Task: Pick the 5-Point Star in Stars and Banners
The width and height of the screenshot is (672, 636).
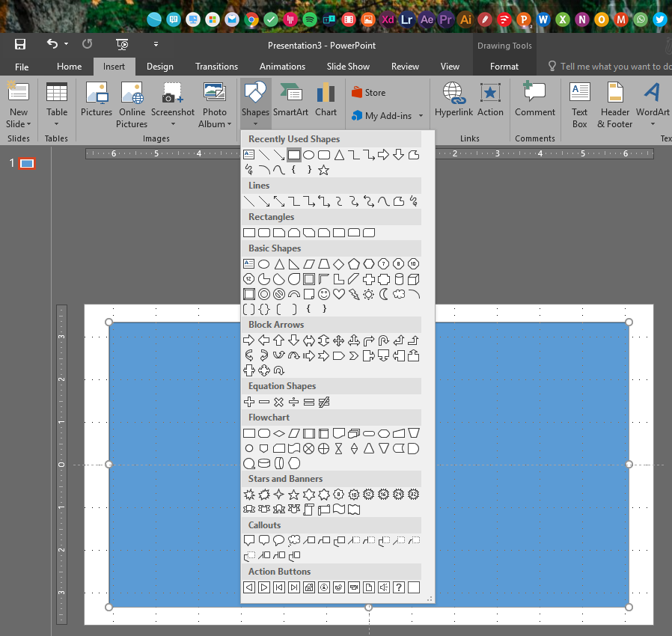Action: 294,495
